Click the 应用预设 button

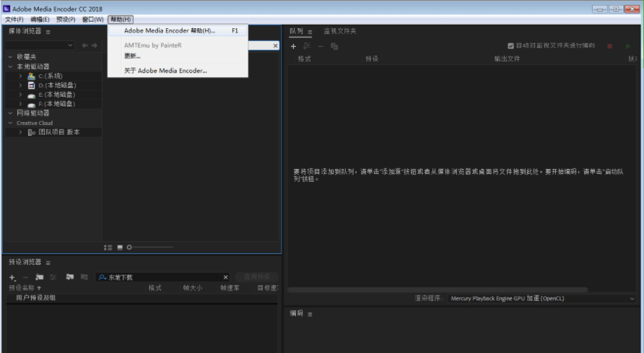point(257,276)
